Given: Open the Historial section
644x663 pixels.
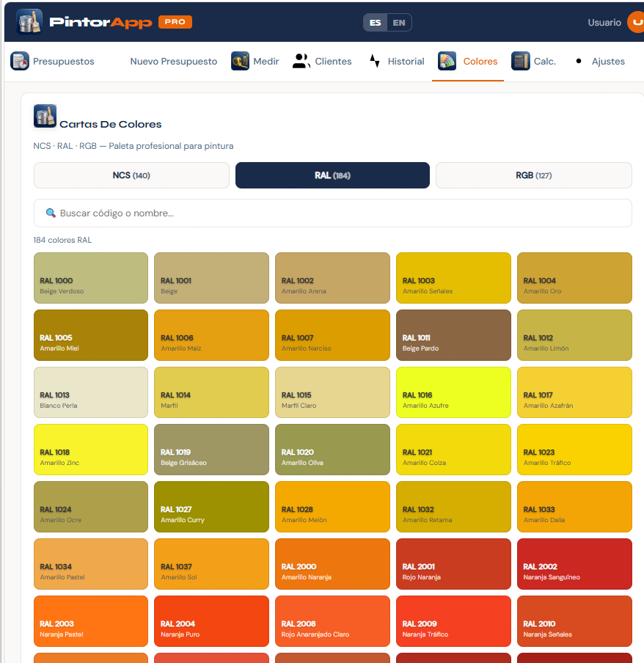Looking at the screenshot, I should [397, 62].
